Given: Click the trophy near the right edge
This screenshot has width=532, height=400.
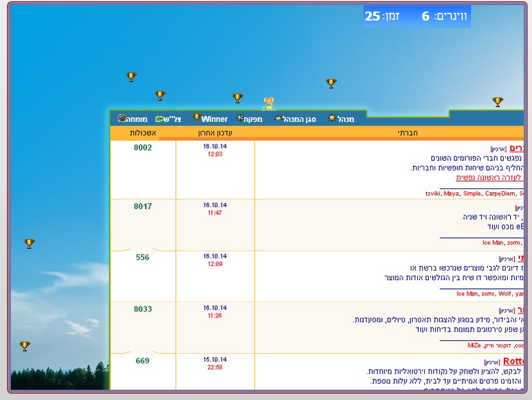Looking at the screenshot, I should pyautogui.click(x=498, y=102).
